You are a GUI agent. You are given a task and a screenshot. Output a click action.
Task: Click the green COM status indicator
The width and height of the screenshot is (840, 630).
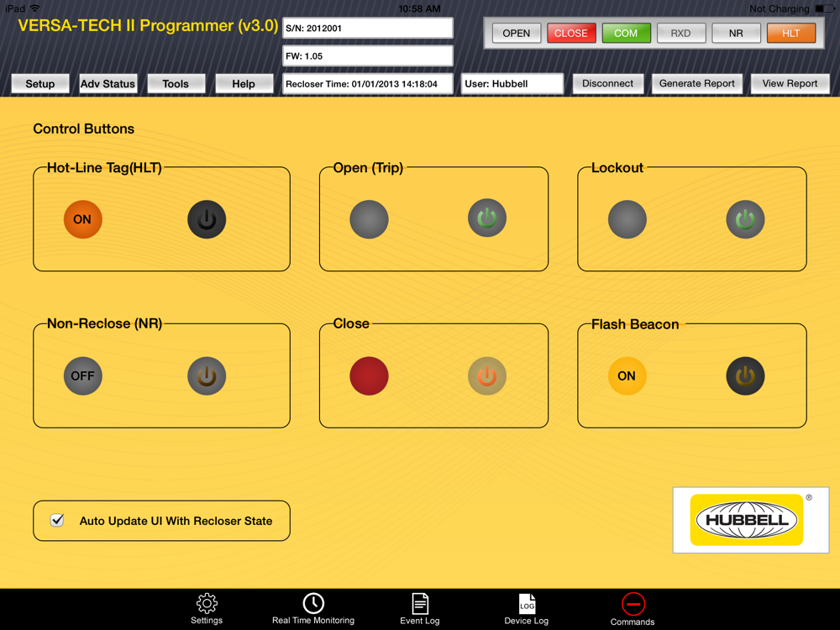627,34
